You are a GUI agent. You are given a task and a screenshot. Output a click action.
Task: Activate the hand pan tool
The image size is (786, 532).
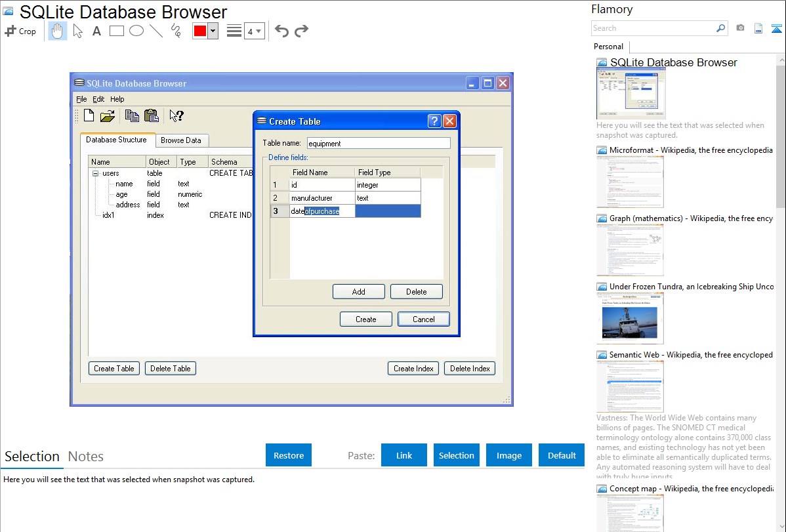58,31
